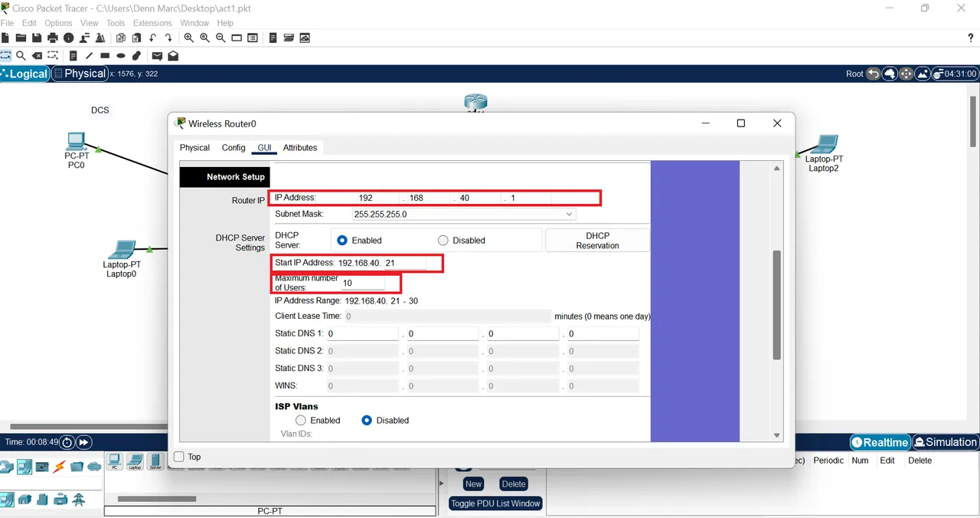
Task: Click the Zoom In magnifier icon
Action: [188, 38]
